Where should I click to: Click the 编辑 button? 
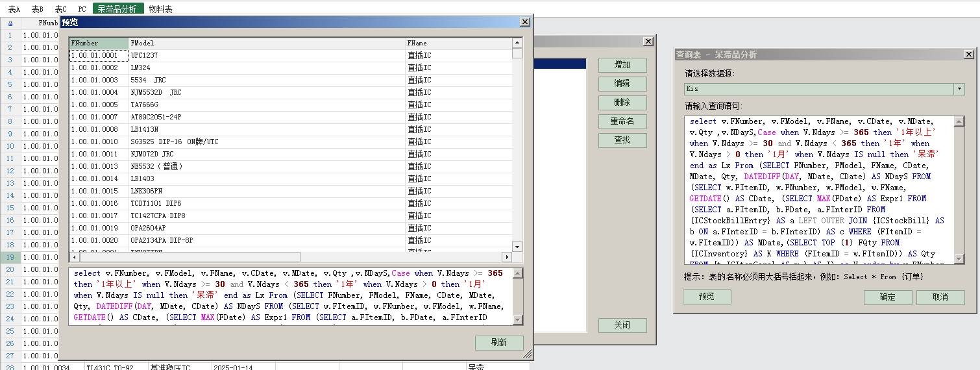[x=622, y=84]
